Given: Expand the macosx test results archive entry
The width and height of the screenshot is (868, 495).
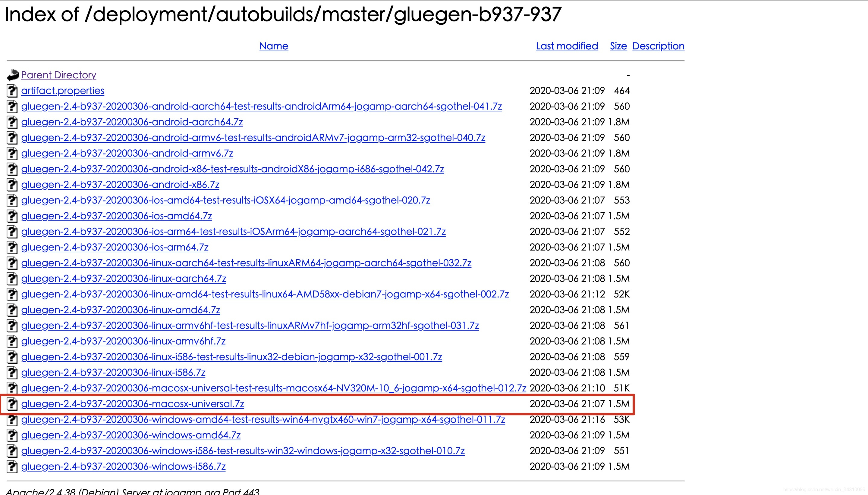Looking at the screenshot, I should coord(272,388).
